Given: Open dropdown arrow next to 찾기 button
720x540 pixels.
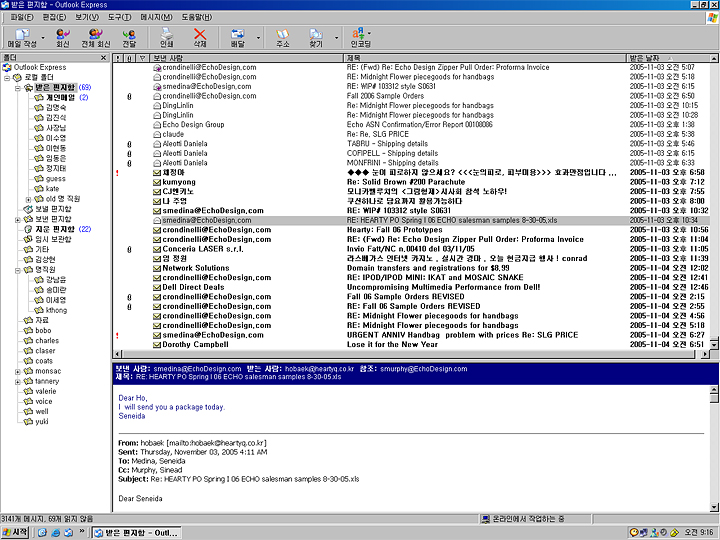Looking at the screenshot, I should [x=337, y=38].
